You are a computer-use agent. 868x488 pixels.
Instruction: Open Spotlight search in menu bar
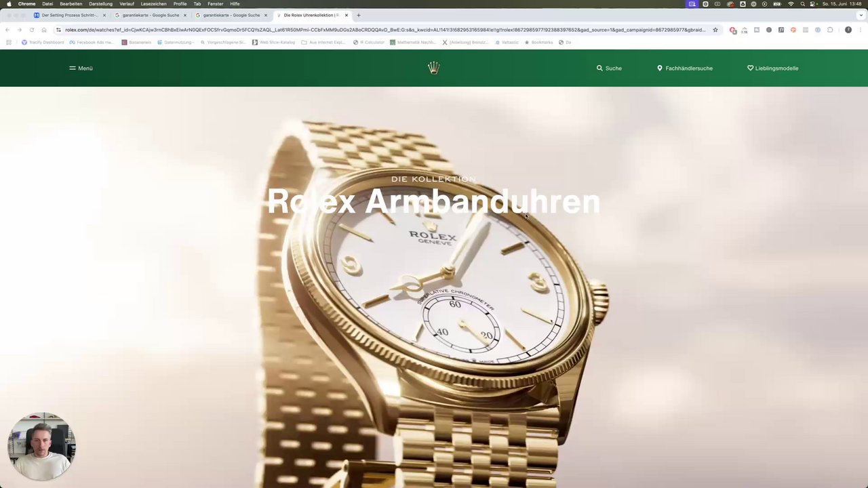(x=803, y=4)
